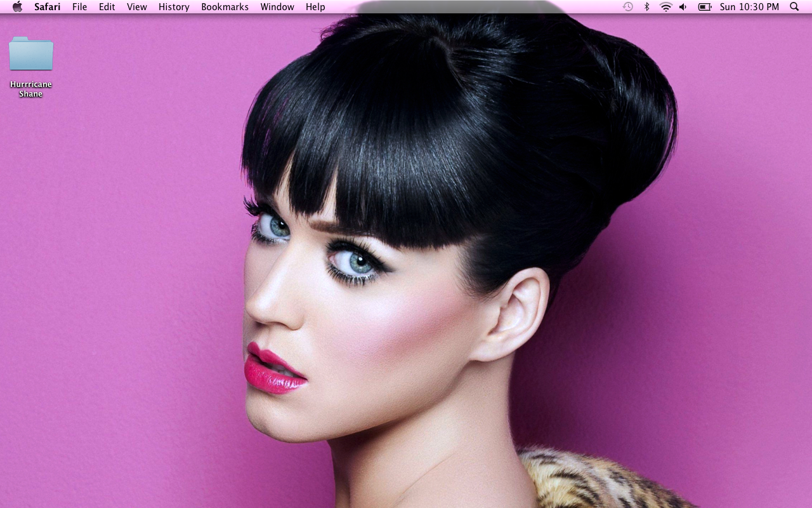The width and height of the screenshot is (812, 508).
Task: Open the Apple menu
Action: [x=16, y=6]
